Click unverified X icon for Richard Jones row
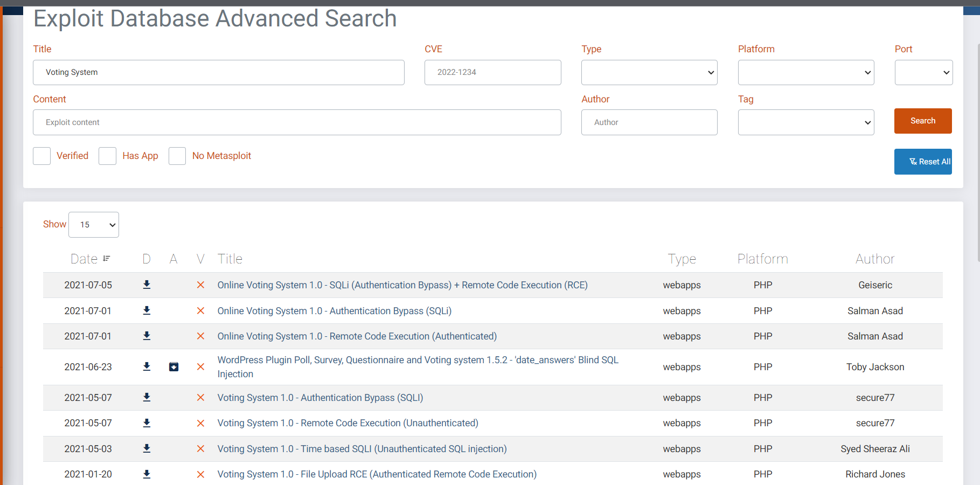The image size is (980, 485). click(x=200, y=475)
